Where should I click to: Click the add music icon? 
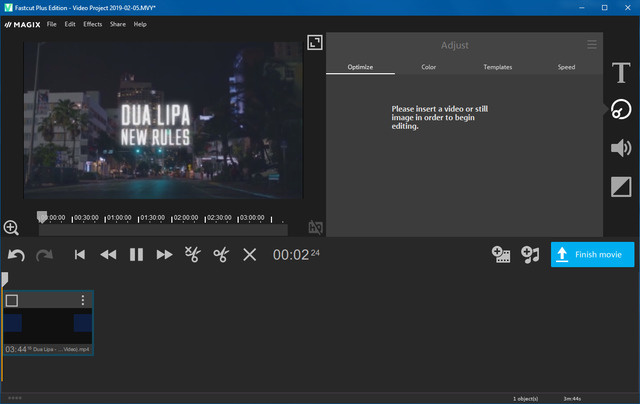coord(530,254)
